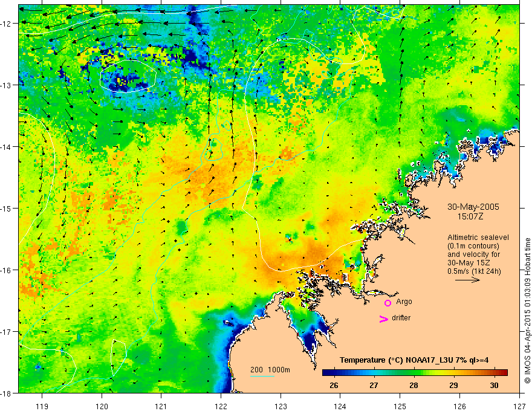The image size is (532, 411).
Task: Click the date label 30-May-2005
Action: 473,207
